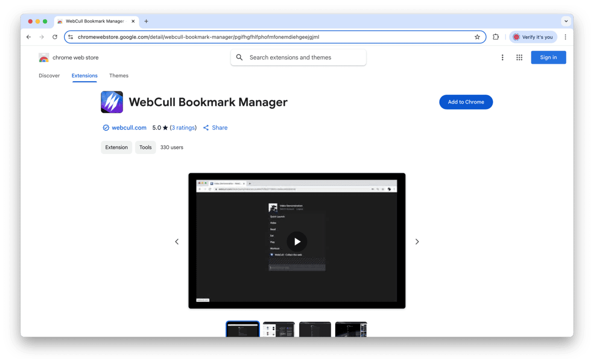Viewport: 594px width, 364px height.
Task: Click the WebCull Bookmark Manager heading
Action: [x=208, y=102]
